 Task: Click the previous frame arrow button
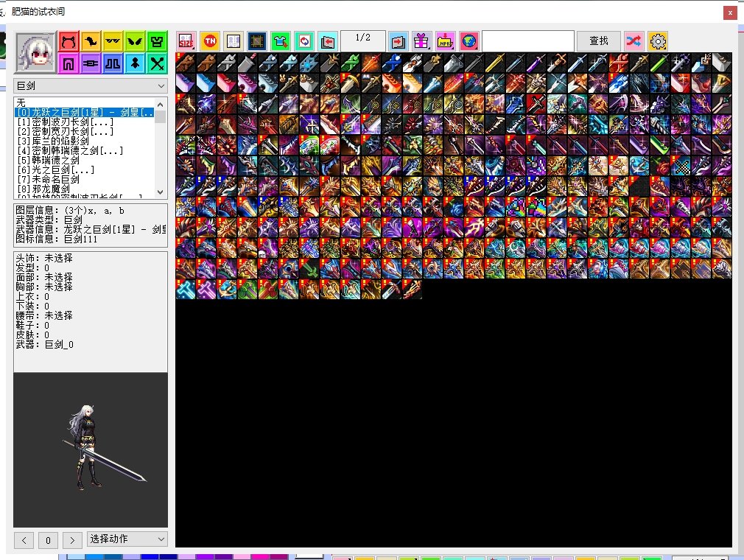24,540
